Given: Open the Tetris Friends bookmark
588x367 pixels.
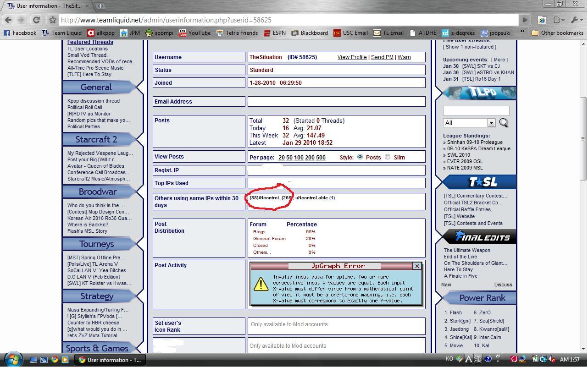Looking at the screenshot, I should click(237, 33).
